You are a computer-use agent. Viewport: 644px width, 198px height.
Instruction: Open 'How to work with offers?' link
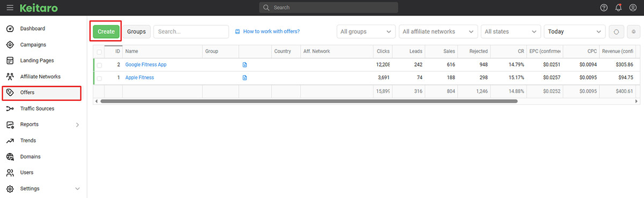pyautogui.click(x=272, y=32)
